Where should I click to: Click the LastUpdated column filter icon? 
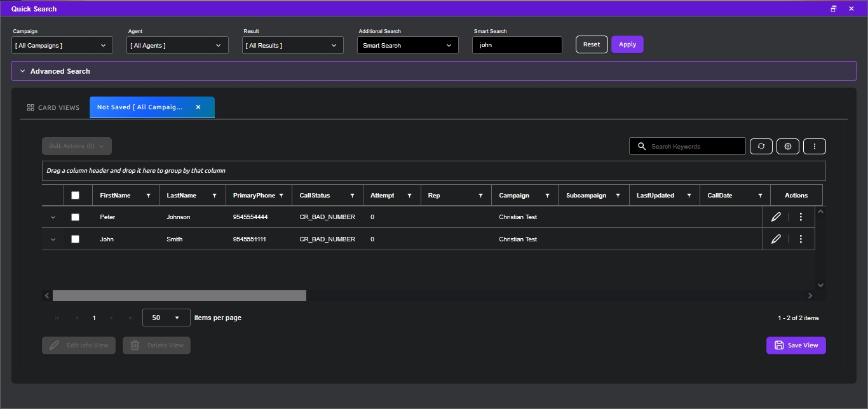(x=689, y=196)
